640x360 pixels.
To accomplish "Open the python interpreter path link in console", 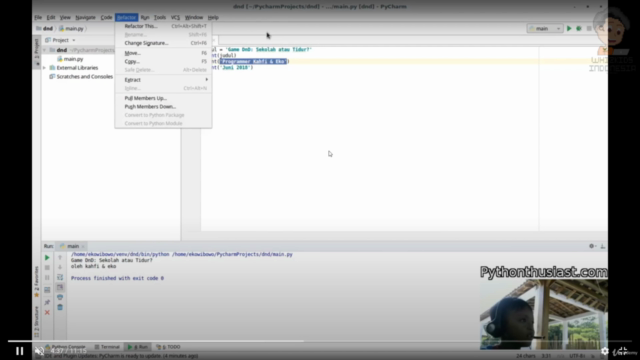I will 120,254.
